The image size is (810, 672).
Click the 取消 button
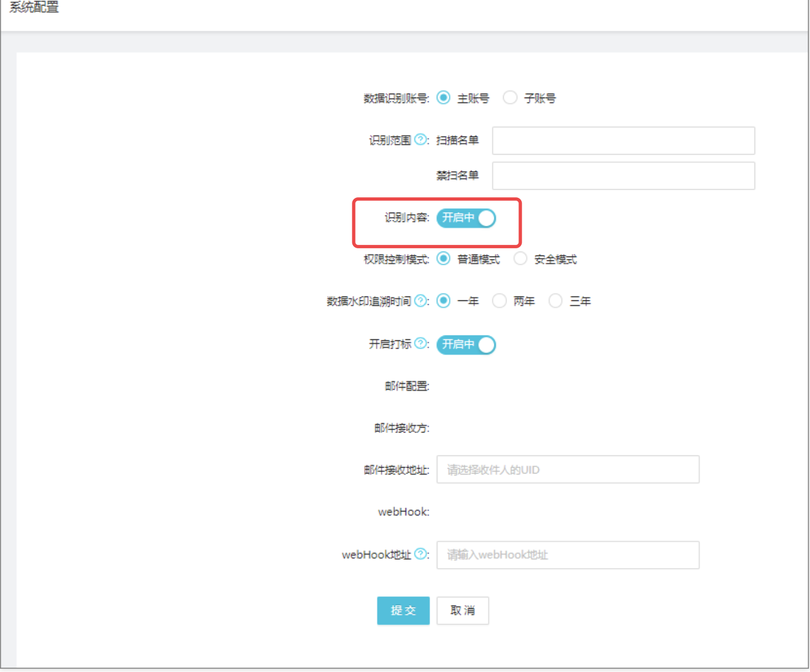click(463, 611)
